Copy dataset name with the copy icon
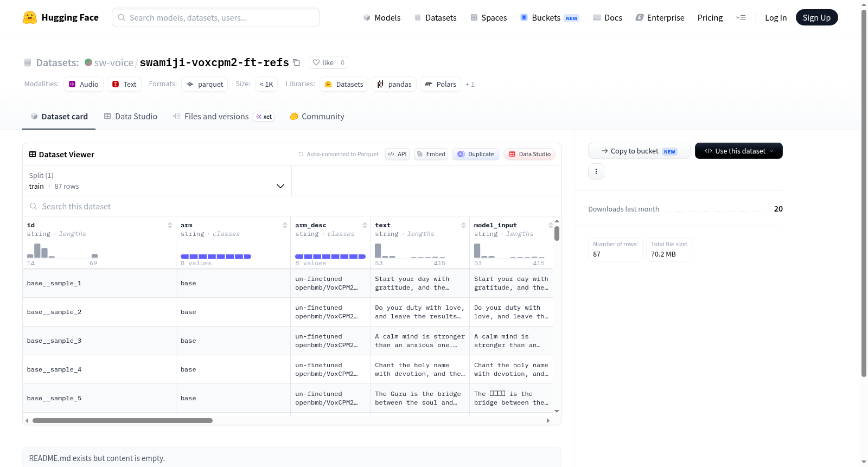Screen dimensions: 868x467 (296, 62)
